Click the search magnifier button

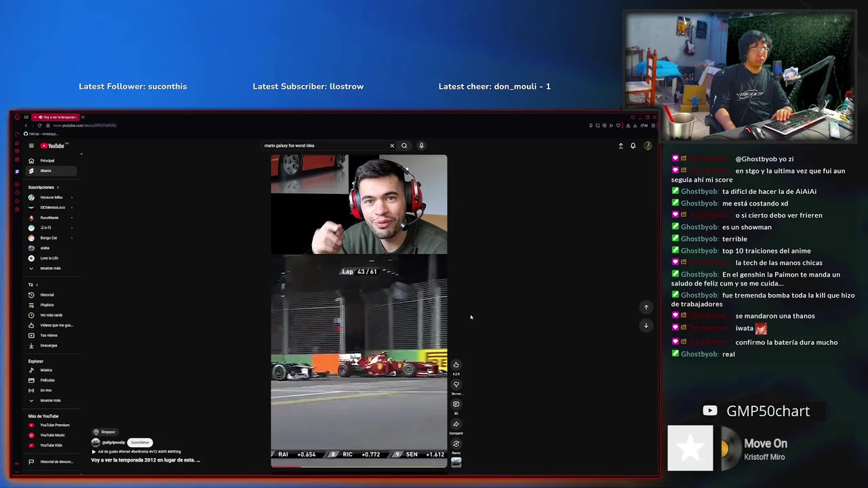coord(404,146)
